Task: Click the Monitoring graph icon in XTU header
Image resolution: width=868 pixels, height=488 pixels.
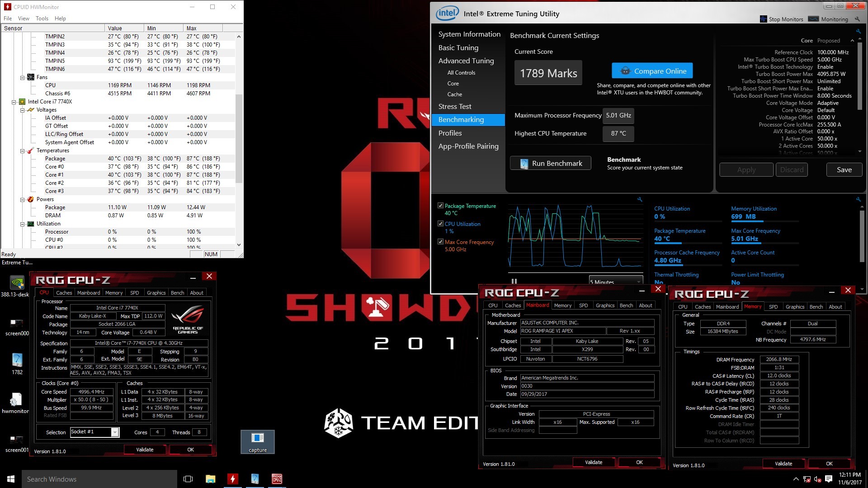Action: click(x=813, y=19)
